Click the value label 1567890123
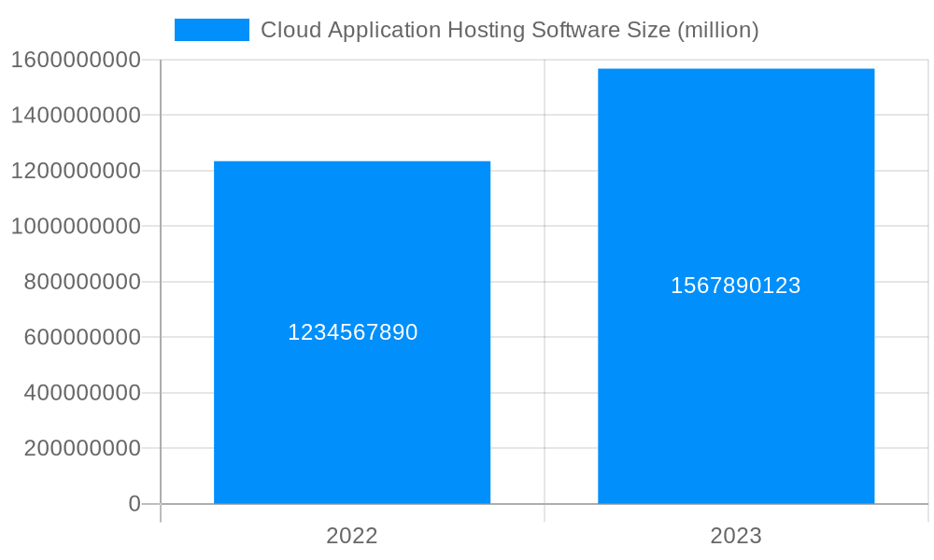934x560 pixels. point(735,287)
